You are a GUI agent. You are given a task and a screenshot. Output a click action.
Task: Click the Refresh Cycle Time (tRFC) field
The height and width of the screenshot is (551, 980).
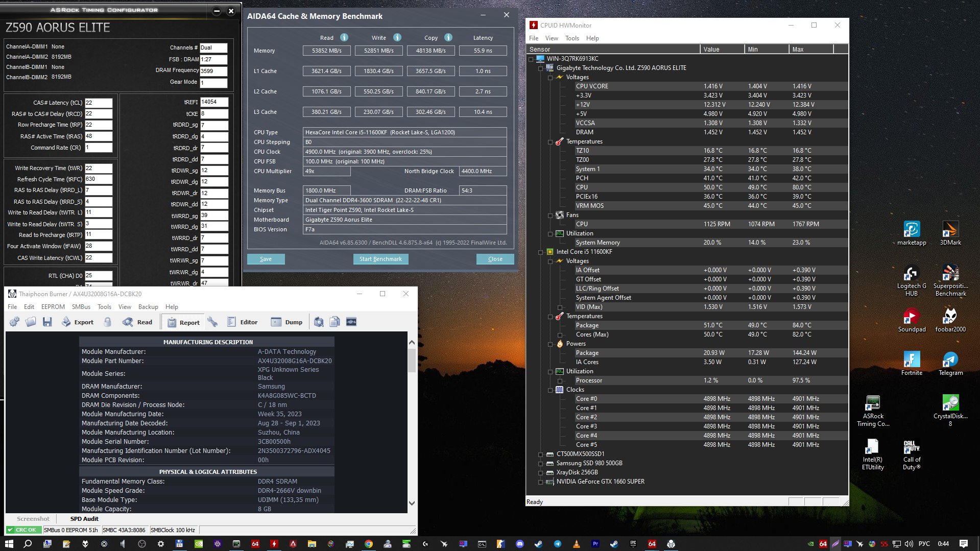click(99, 179)
